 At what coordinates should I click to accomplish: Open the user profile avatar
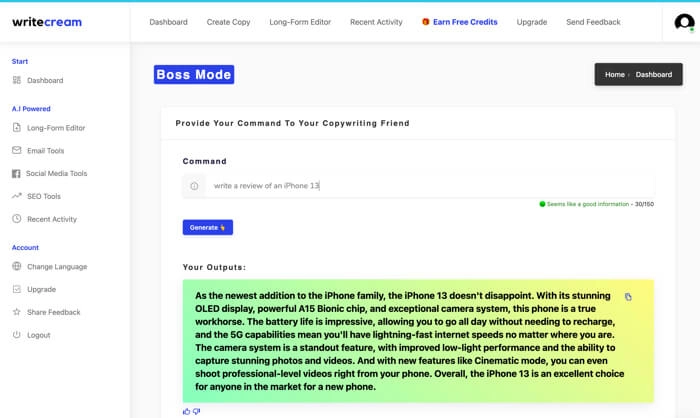[684, 22]
